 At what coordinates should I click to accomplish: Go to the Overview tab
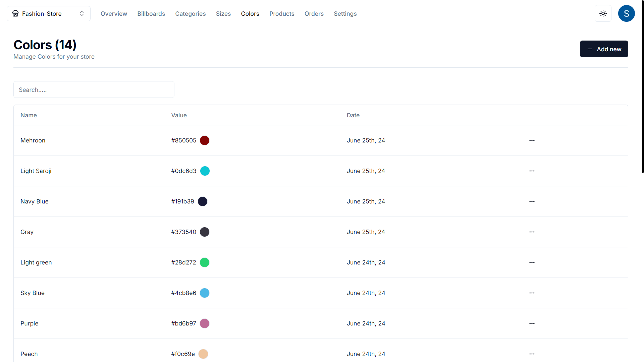pyautogui.click(x=114, y=14)
